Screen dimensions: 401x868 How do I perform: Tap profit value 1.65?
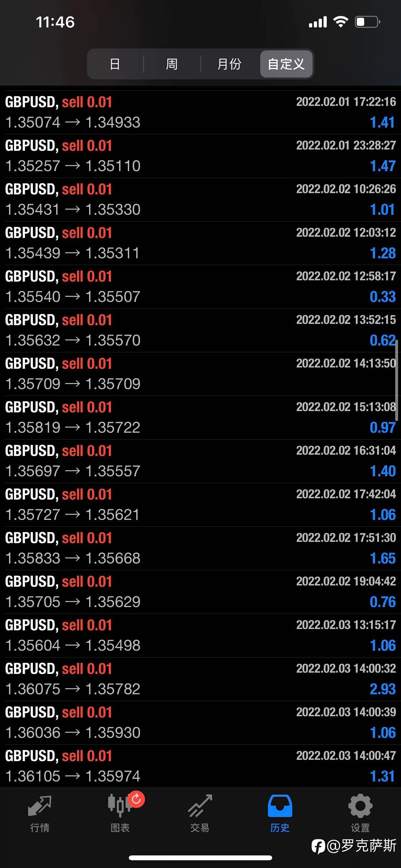pos(383,558)
